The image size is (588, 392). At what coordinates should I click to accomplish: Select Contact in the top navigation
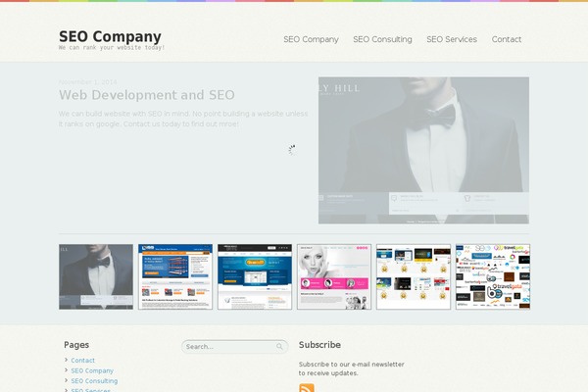[507, 39]
